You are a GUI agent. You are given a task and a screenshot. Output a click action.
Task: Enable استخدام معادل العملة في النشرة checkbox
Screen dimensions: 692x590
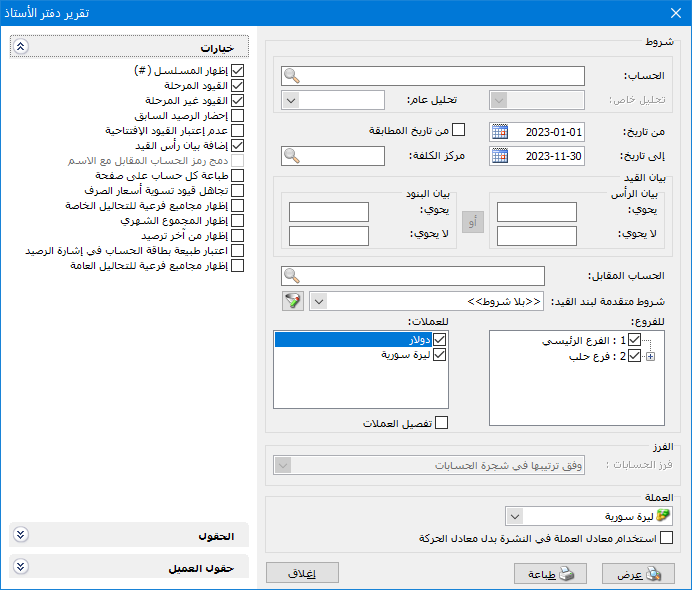666,537
